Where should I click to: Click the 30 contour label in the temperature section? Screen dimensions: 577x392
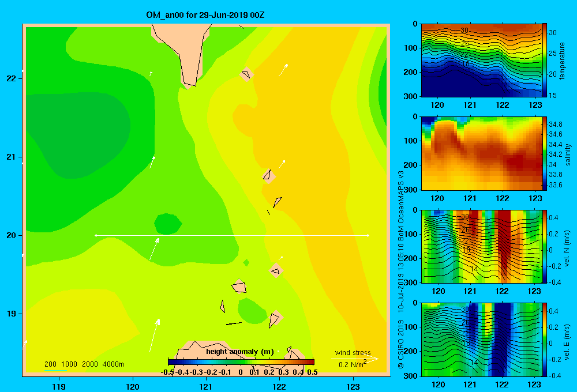(x=464, y=31)
